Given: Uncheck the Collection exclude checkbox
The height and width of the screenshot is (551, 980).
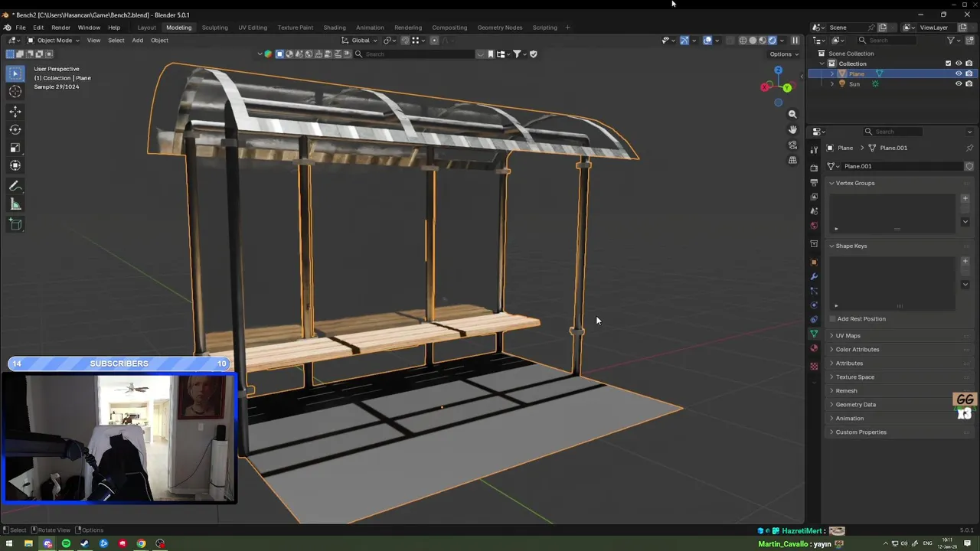Looking at the screenshot, I should point(948,64).
